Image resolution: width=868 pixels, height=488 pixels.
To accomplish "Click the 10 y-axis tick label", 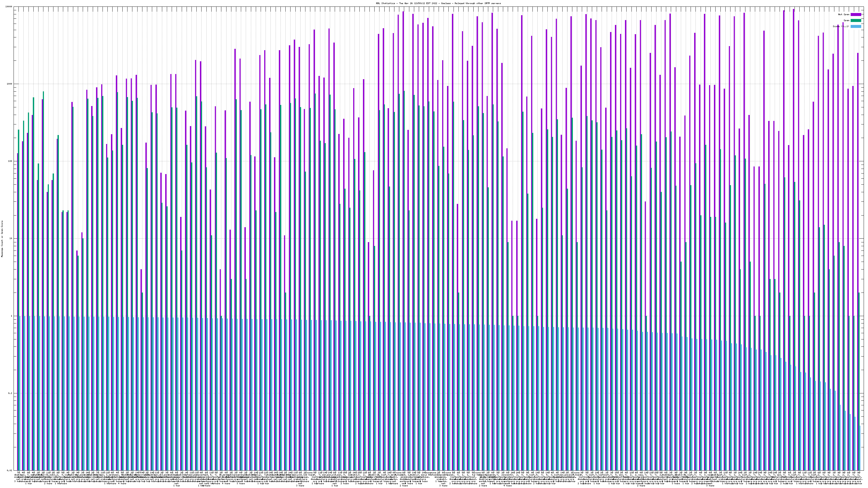I will click(x=11, y=239).
